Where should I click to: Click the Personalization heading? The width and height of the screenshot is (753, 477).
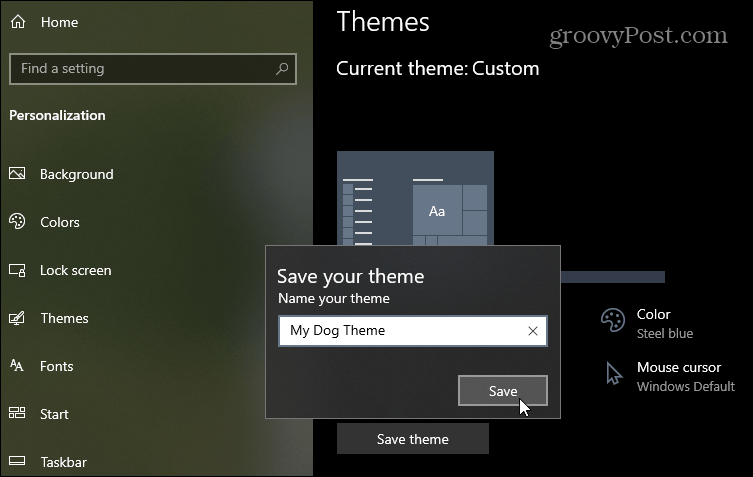click(57, 115)
